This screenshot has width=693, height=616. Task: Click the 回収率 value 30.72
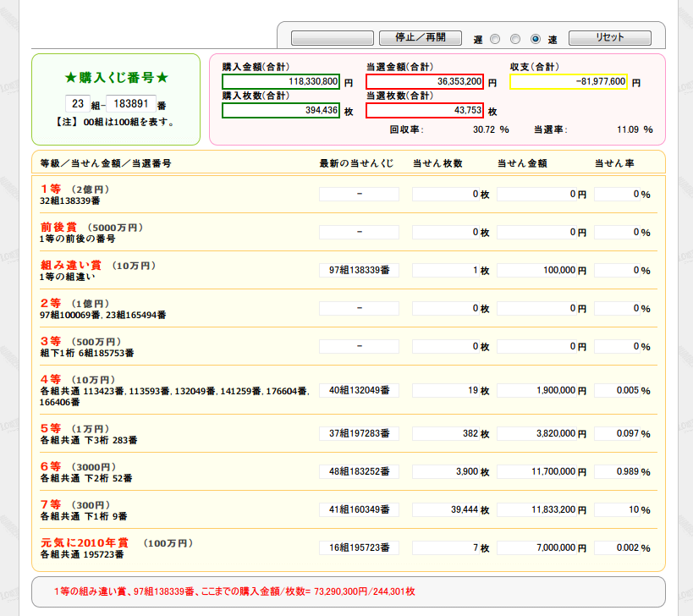point(484,130)
